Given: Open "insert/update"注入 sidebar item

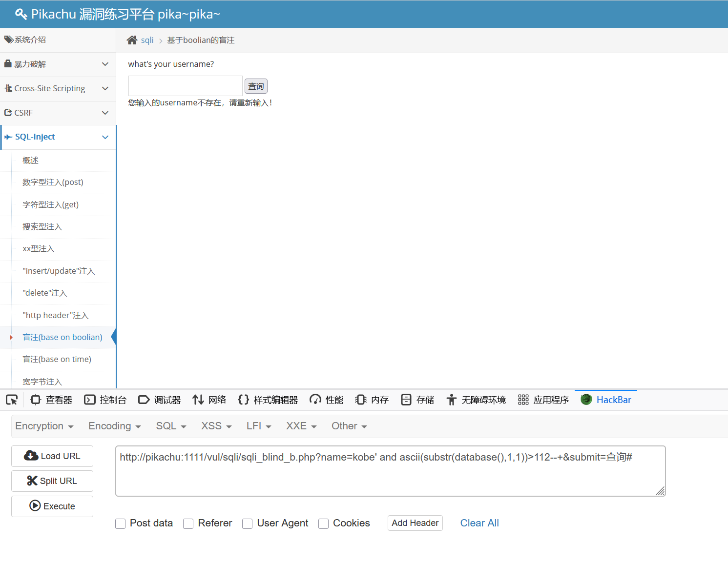Looking at the screenshot, I should click(x=59, y=271).
